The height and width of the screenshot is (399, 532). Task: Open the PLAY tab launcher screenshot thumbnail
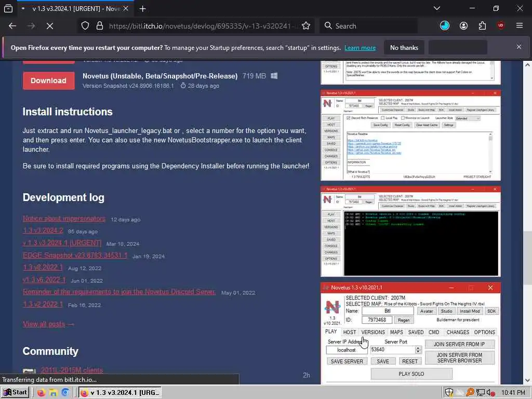click(410, 333)
